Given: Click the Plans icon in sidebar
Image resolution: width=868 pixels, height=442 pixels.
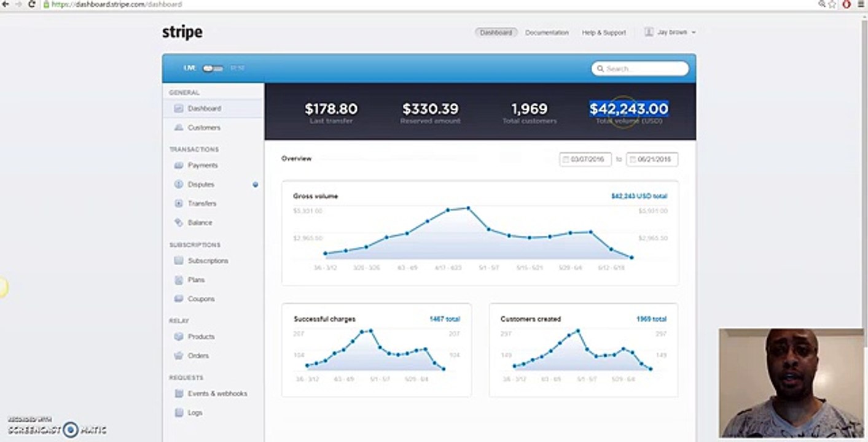Looking at the screenshot, I should [x=178, y=279].
